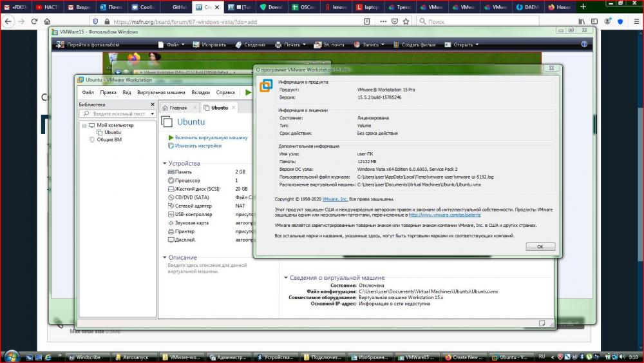Open page actions three-dot menu
Screen dimensions: 644x363
tap(383, 21)
